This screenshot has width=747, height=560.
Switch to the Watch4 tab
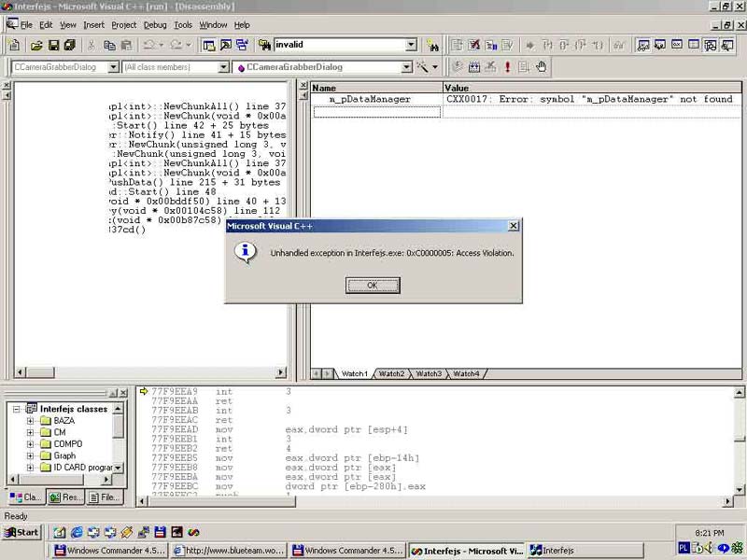[x=466, y=374]
